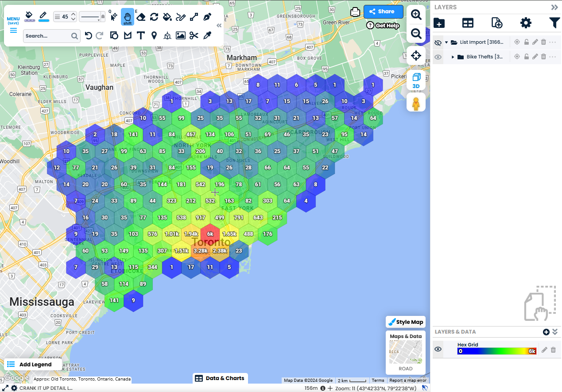The height and width of the screenshot is (392, 562).
Task: Edit the List Import layer
Action: tap(535, 42)
